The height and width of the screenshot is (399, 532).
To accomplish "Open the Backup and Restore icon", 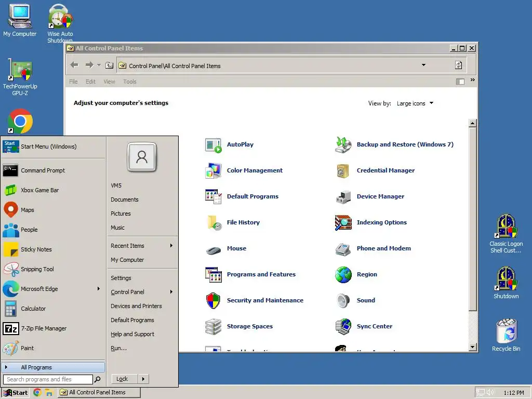I will tap(343, 145).
